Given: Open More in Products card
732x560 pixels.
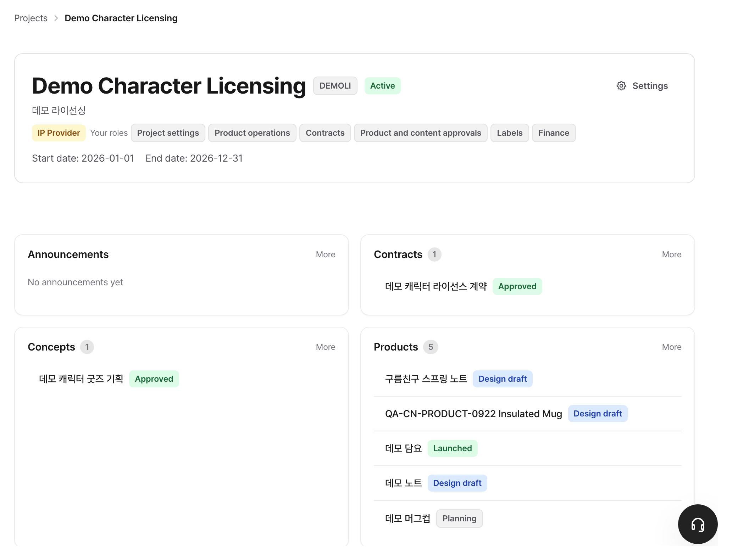Looking at the screenshot, I should point(672,347).
